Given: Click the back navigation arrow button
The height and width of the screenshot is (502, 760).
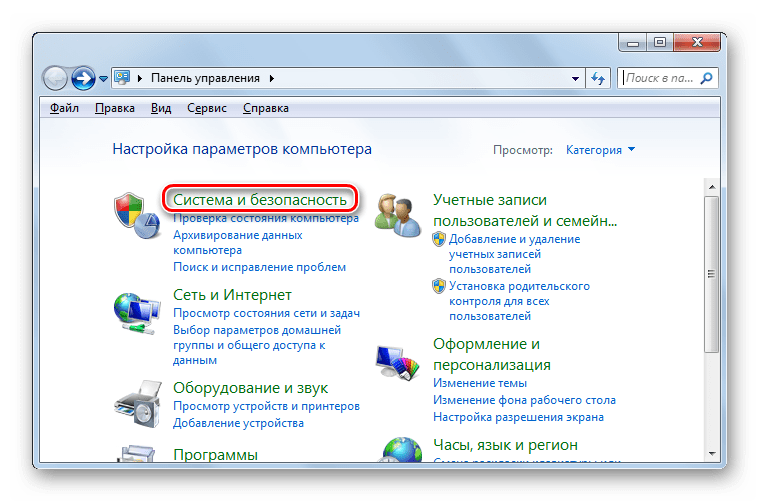Looking at the screenshot, I should pyautogui.click(x=55, y=78).
